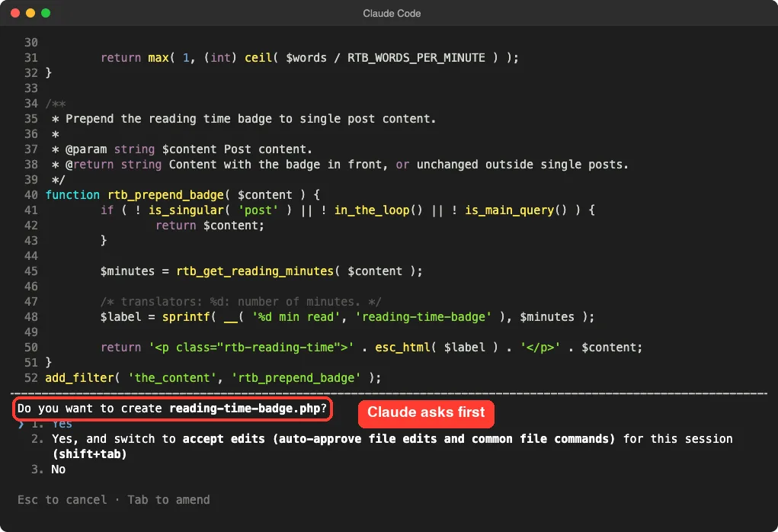Click the 'Tab to amend' hint text
Viewport: 778px width, 532px height.
pyautogui.click(x=168, y=500)
